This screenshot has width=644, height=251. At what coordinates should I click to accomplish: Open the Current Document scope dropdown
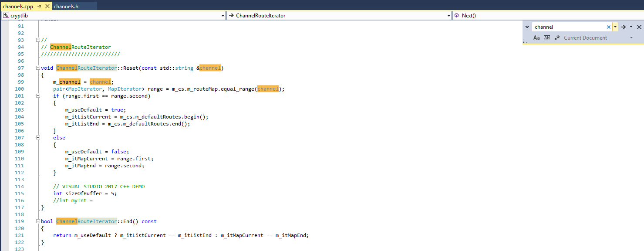coord(631,38)
